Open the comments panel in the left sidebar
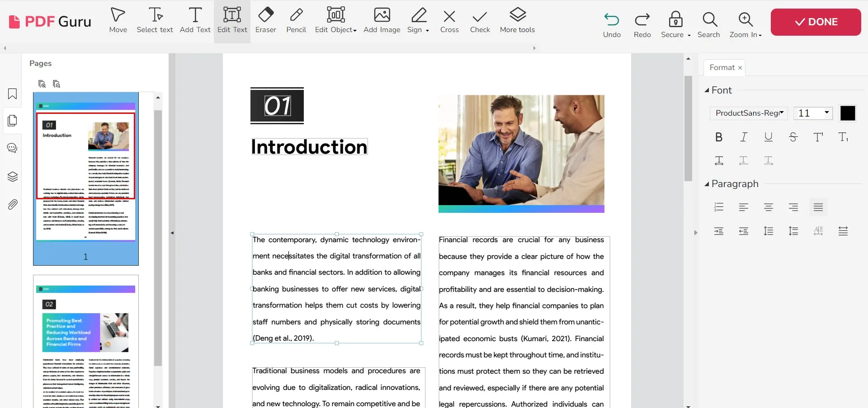This screenshot has height=408, width=868. coord(12,148)
